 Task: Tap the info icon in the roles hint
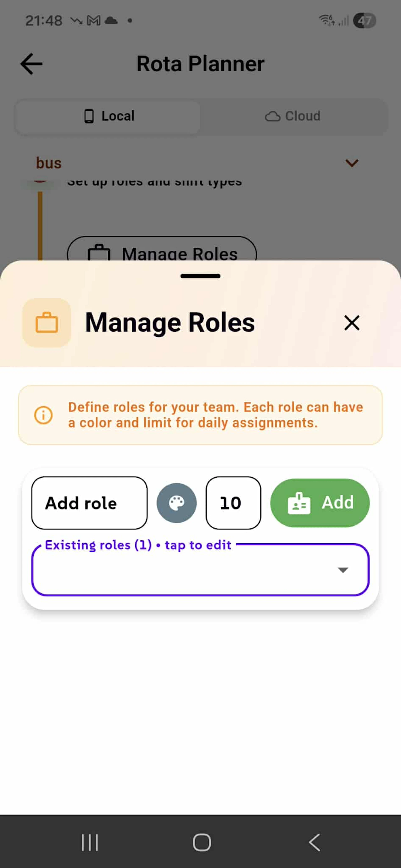coord(43,415)
